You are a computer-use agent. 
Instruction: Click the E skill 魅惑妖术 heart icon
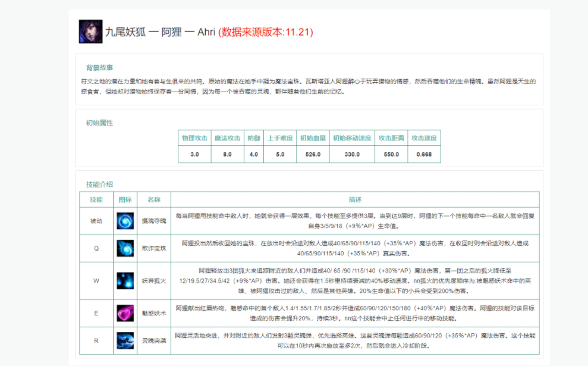tap(125, 313)
